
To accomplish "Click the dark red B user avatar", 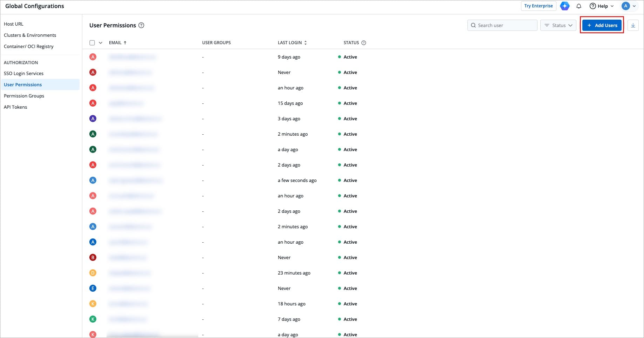I will [93, 257].
